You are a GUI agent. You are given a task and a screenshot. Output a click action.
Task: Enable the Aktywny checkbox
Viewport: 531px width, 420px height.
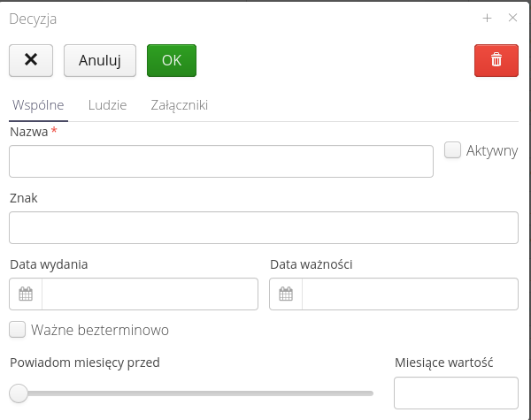pyautogui.click(x=452, y=150)
